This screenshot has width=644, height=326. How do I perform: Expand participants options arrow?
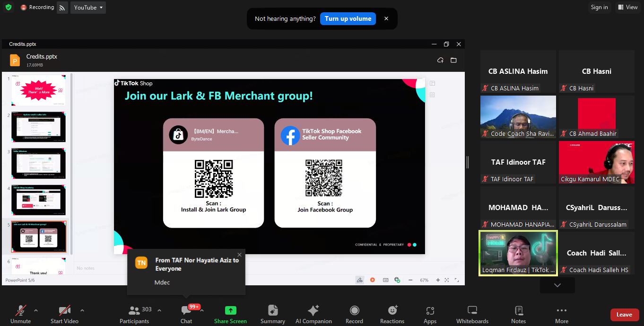point(159,310)
